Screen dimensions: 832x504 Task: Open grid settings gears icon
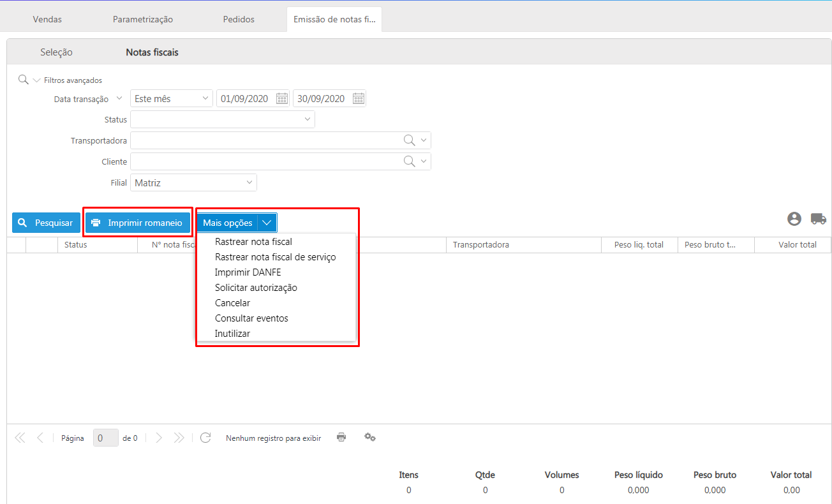(369, 437)
